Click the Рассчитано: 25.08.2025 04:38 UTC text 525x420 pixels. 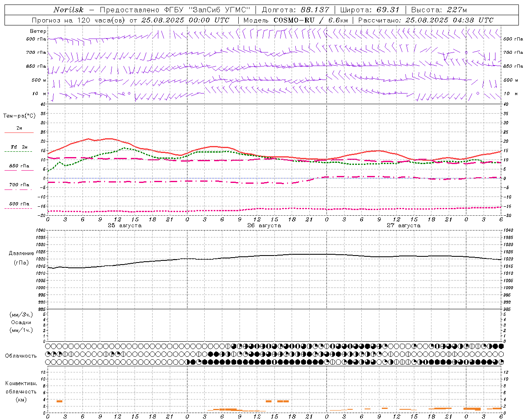point(426,20)
